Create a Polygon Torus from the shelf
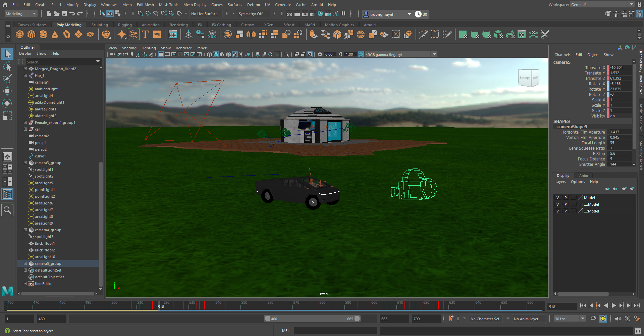The image size is (644, 336). tap(67, 34)
